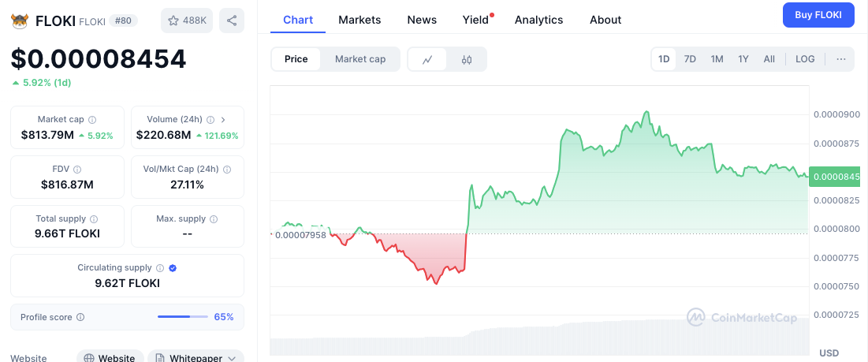Toggle chart to Market cap view
This screenshot has width=868, height=362.
point(360,59)
